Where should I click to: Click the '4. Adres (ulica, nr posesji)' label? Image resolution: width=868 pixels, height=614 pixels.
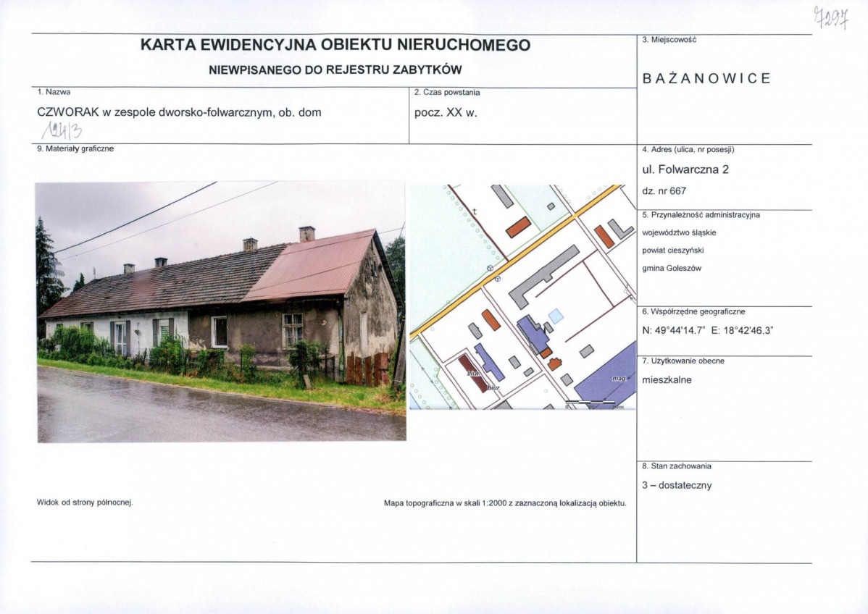point(688,149)
